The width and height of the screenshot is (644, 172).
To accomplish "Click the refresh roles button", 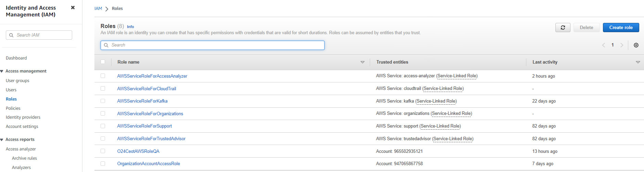I will coord(563,28).
